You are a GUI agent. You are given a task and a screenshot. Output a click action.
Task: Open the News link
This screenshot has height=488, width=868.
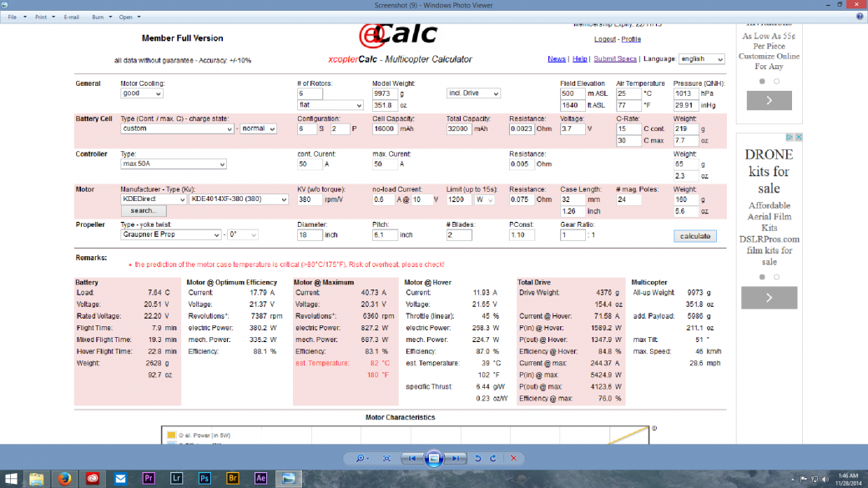pyautogui.click(x=557, y=59)
